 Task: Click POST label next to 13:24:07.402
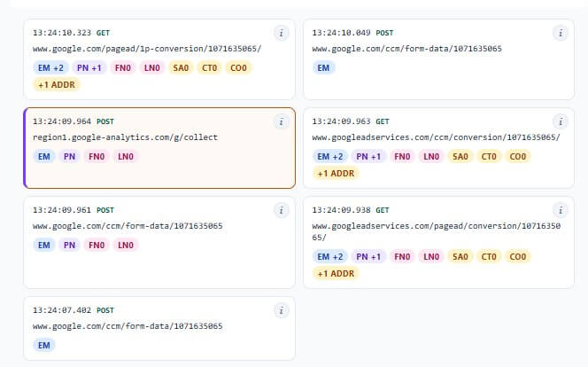[x=105, y=310]
